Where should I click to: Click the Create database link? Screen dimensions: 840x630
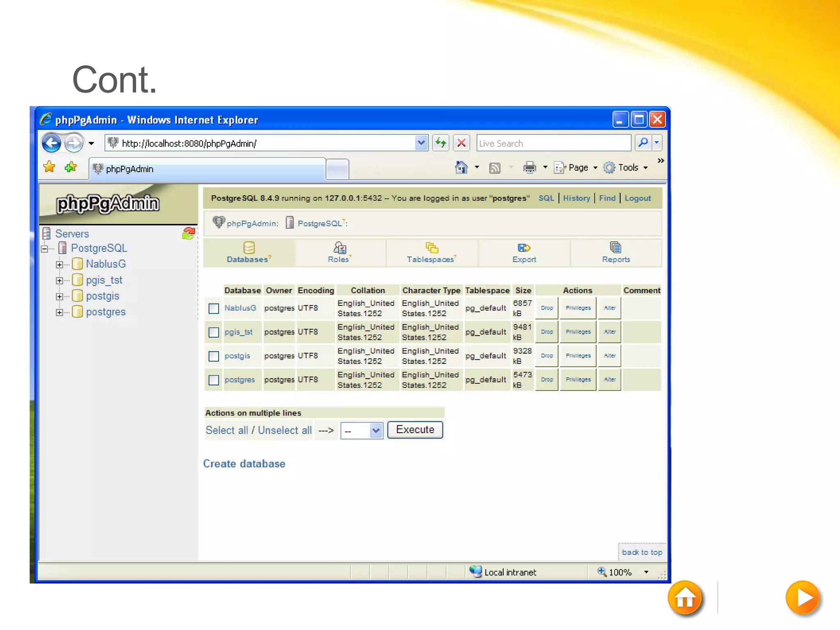pos(244,463)
